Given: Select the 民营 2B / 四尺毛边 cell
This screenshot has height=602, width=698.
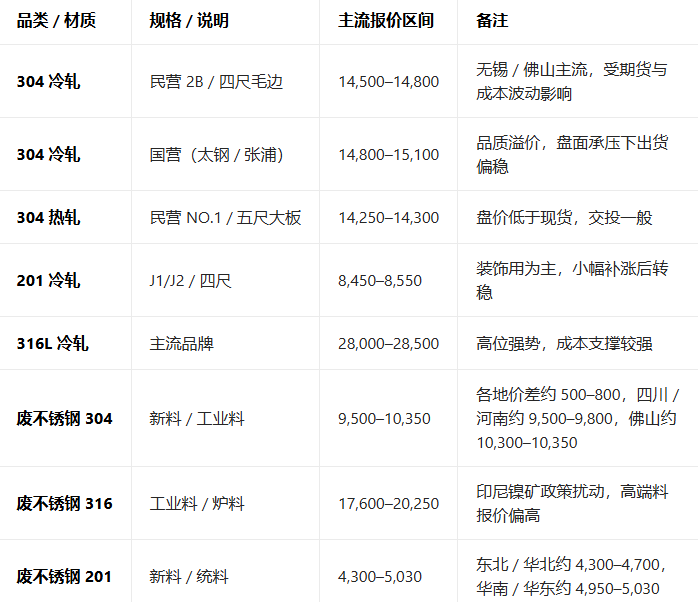Looking at the screenshot, I should (x=216, y=82).
